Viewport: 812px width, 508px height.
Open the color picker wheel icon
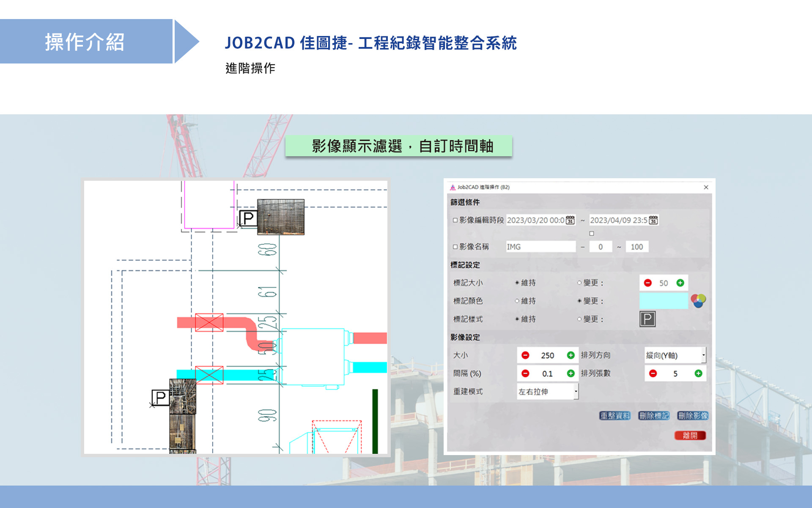point(698,301)
